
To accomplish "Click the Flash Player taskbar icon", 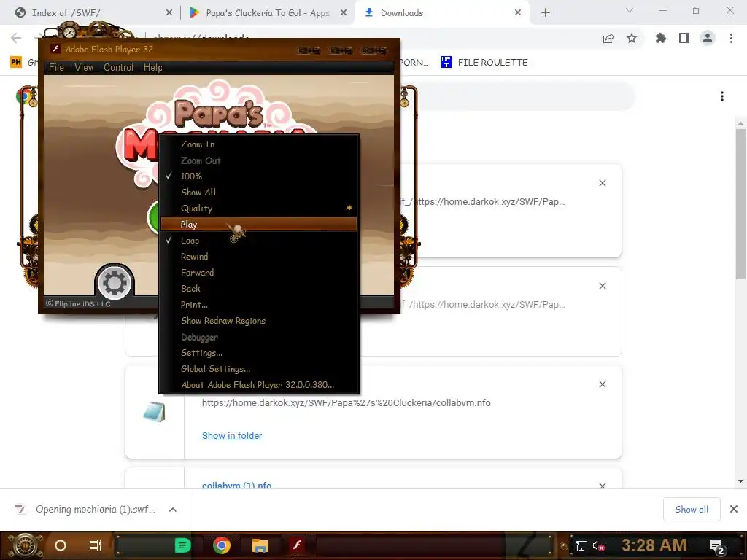I will pos(297,545).
